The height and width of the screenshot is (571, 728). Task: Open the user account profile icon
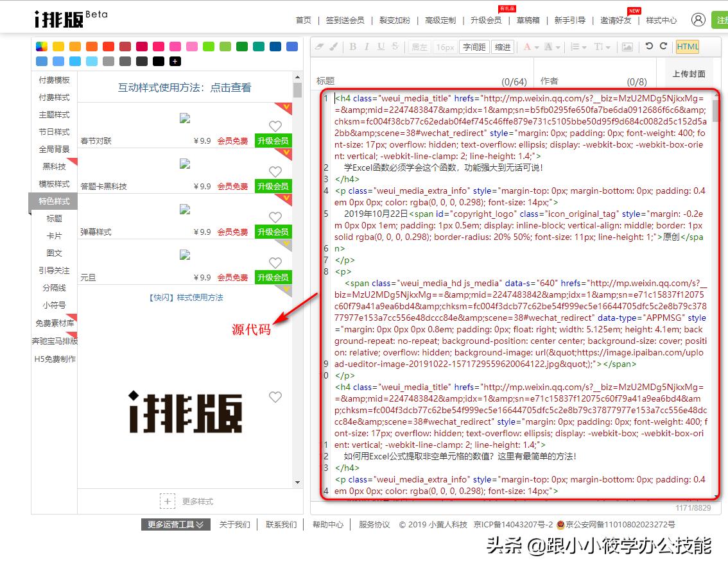pos(698,20)
